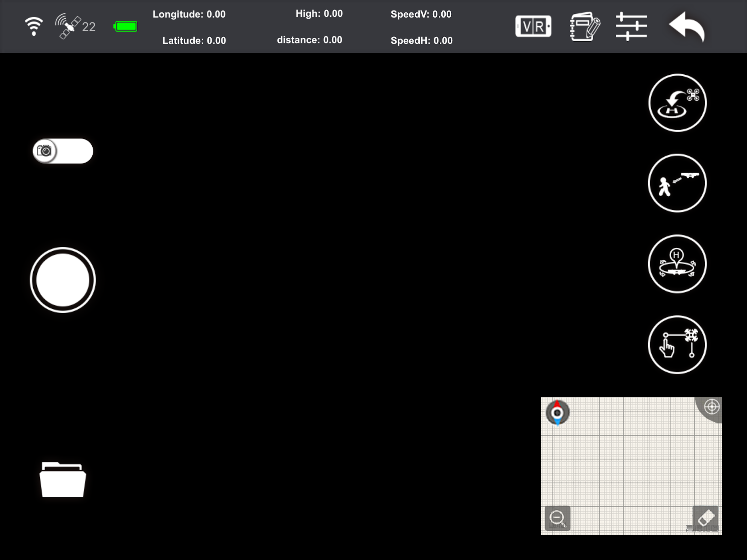Tap the Longitude readout text
This screenshot has height=560, width=747.
coord(189,14)
